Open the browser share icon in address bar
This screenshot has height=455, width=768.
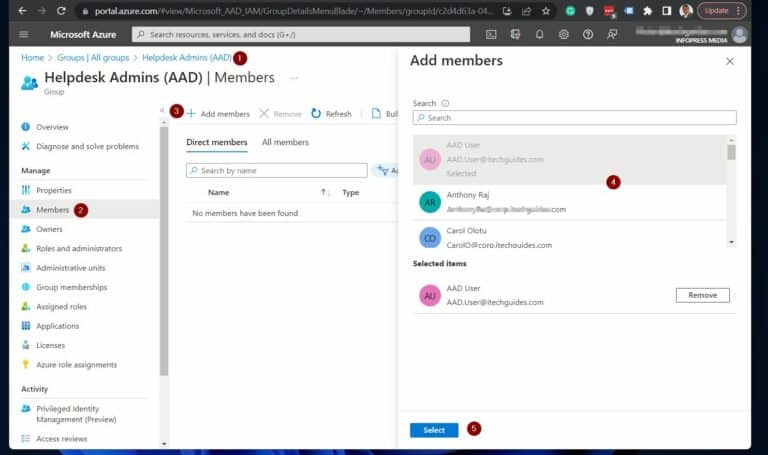pyautogui.click(x=527, y=11)
